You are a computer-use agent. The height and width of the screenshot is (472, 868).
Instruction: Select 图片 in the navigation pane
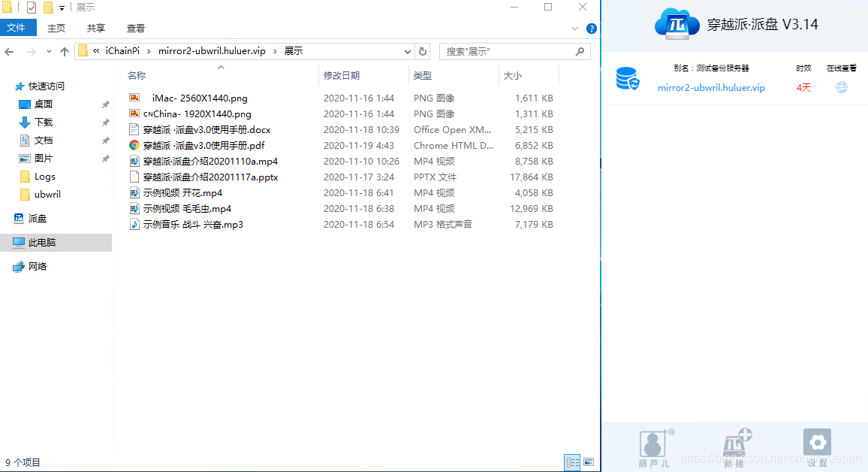click(x=44, y=159)
